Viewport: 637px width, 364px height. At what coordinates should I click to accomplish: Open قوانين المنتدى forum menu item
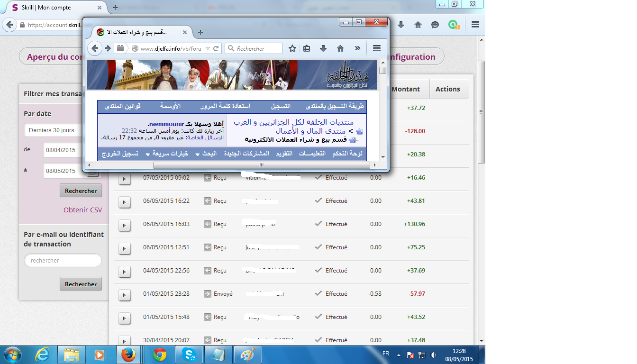pyautogui.click(x=123, y=106)
